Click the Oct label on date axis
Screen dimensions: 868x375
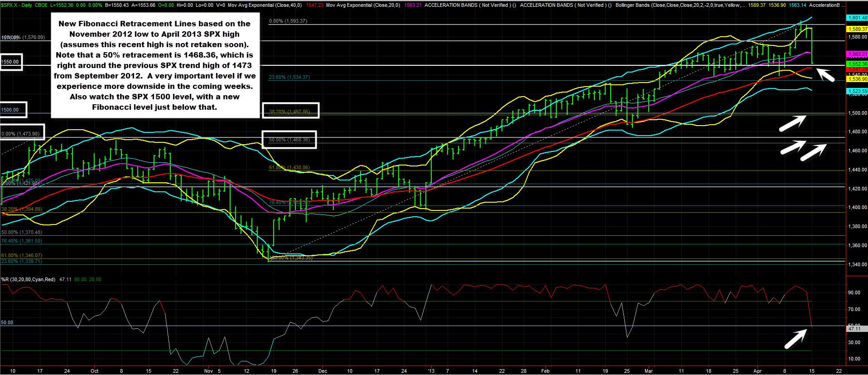[x=94, y=370]
